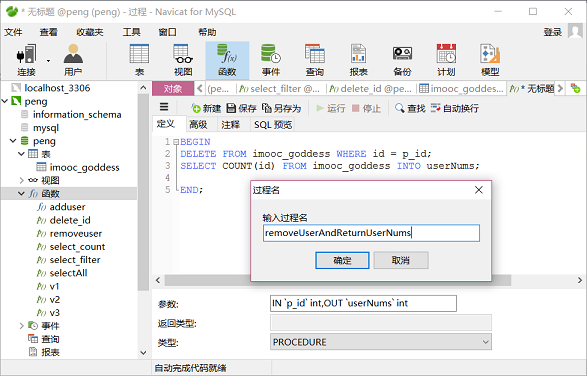Open the 帮助 menu
Image resolution: width=587 pixels, height=376 pixels.
(x=207, y=32)
